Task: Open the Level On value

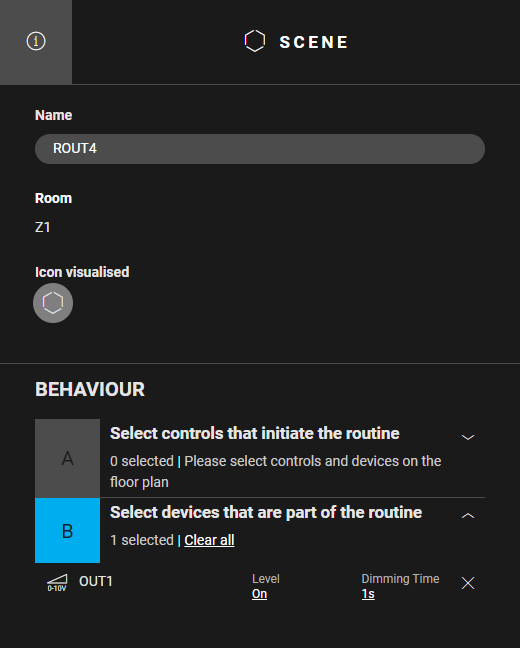Action: 260,594
